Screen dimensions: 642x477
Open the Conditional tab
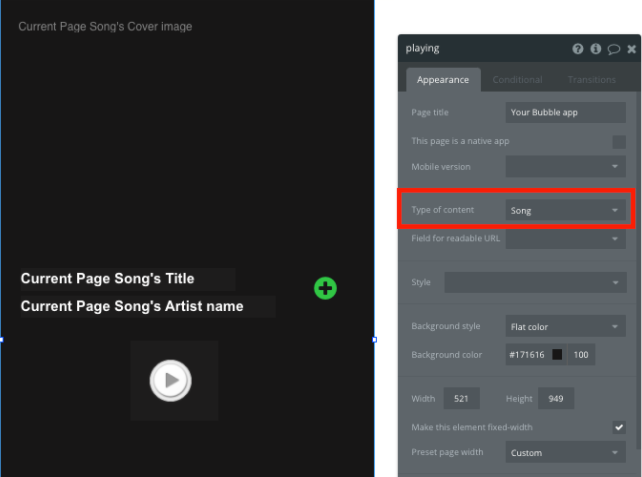pyautogui.click(x=517, y=79)
